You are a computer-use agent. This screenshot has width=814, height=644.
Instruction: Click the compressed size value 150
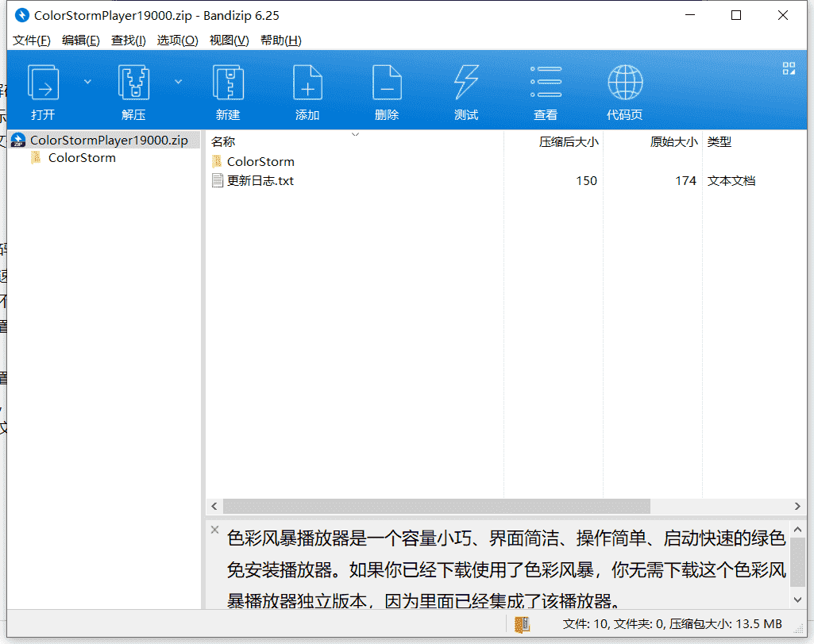586,180
